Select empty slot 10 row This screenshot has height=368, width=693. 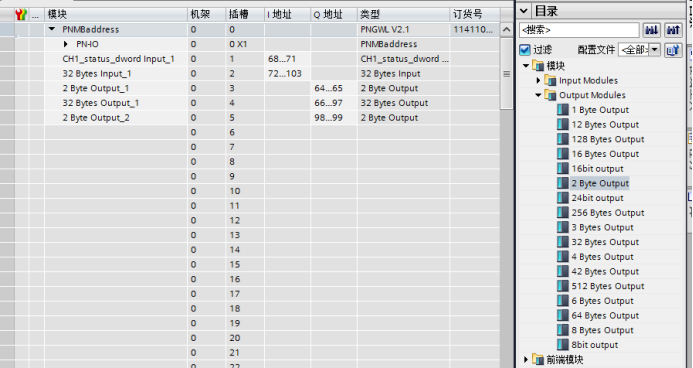coord(250,191)
